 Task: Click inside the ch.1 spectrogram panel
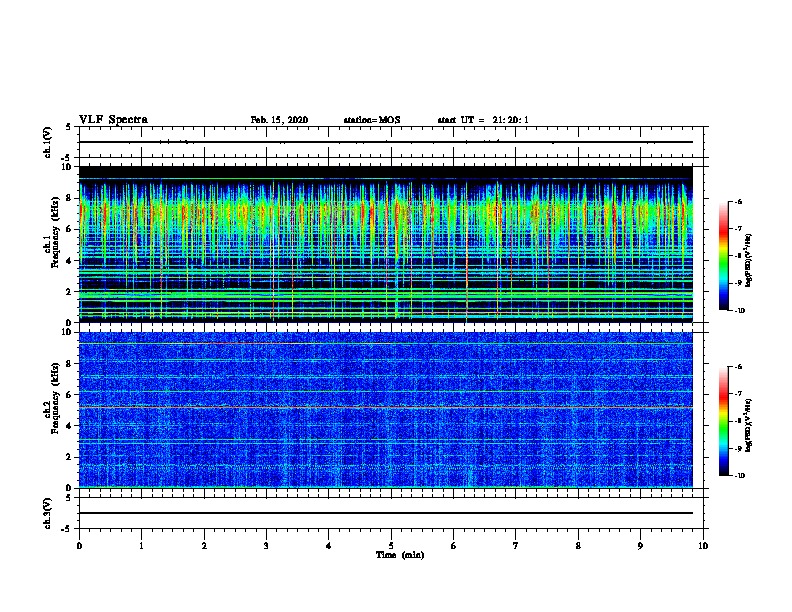(x=386, y=244)
